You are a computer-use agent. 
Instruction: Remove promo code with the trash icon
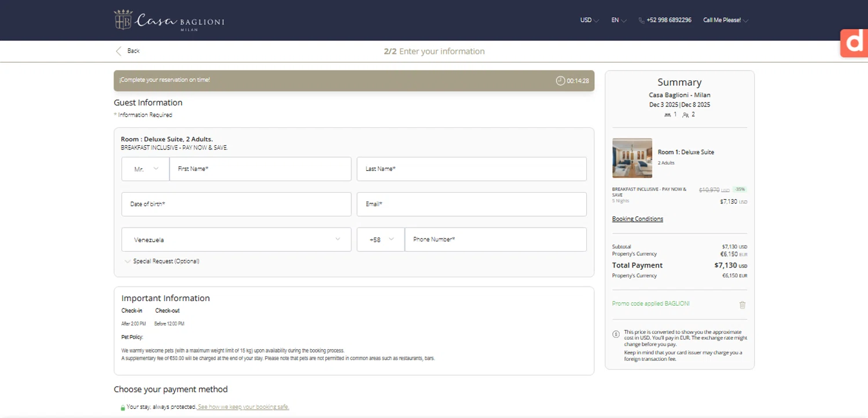742,305
